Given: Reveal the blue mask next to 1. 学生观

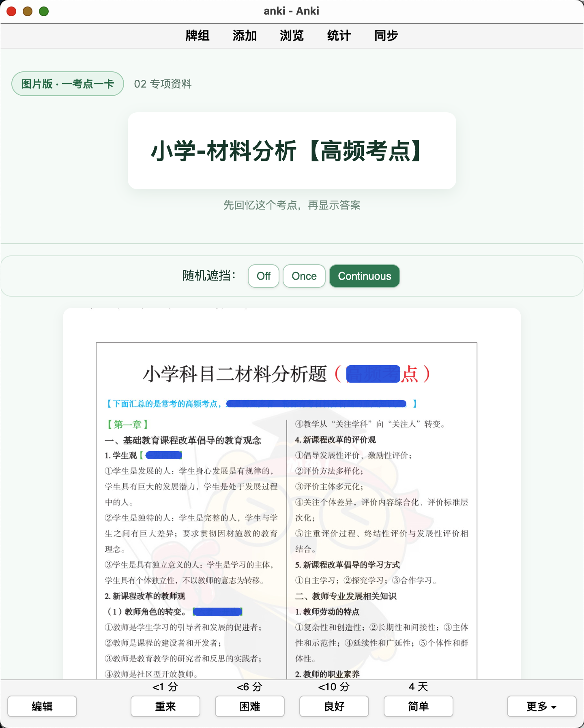Looking at the screenshot, I should (164, 456).
